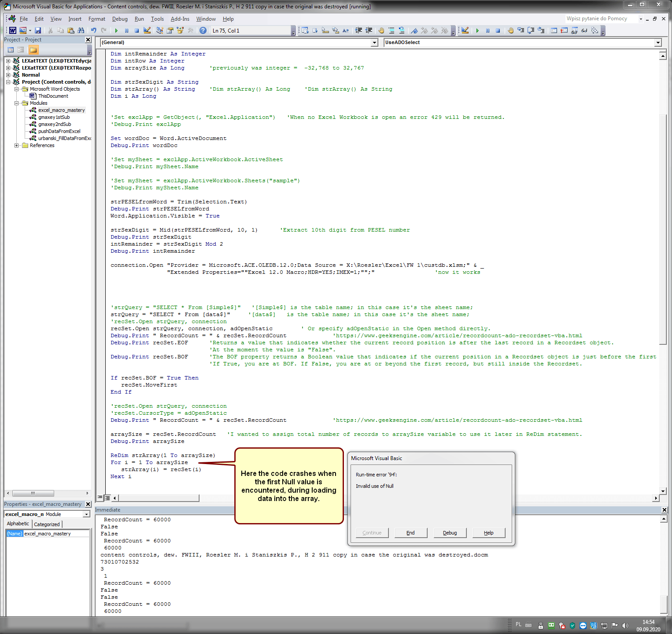This screenshot has width=672, height=634.
Task: Open Visual Basic Help question mark icon
Action: [x=203, y=30]
